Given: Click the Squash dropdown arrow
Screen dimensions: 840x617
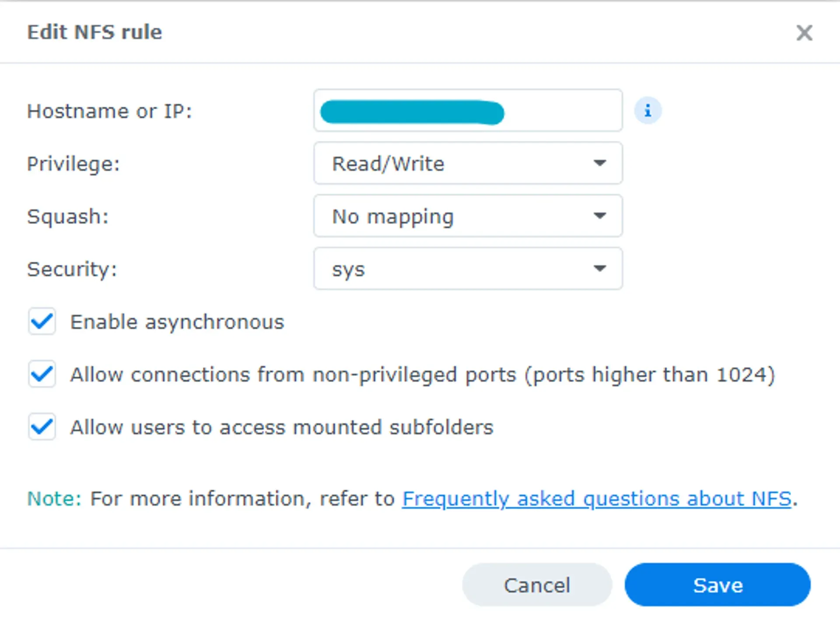Looking at the screenshot, I should (600, 216).
